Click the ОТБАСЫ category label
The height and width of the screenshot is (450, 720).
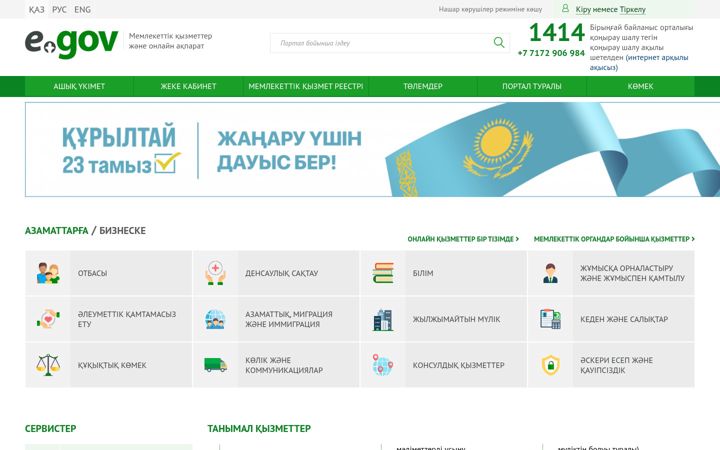[x=92, y=273]
